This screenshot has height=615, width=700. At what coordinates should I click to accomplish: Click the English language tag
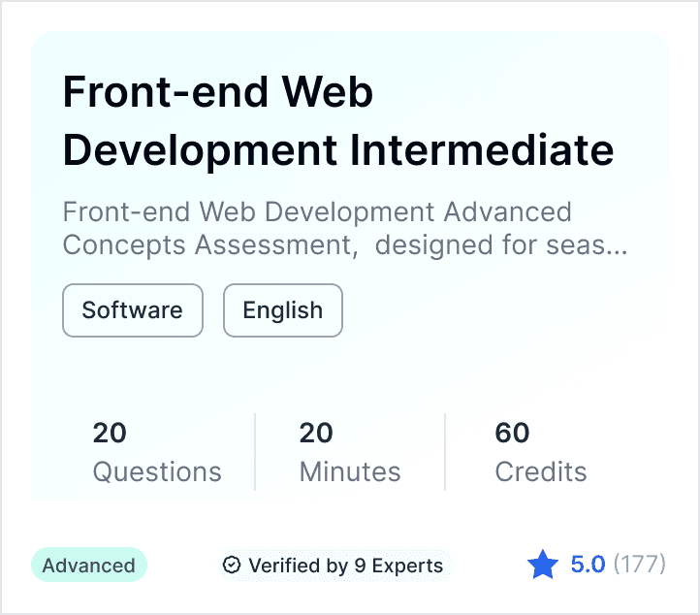[283, 310]
